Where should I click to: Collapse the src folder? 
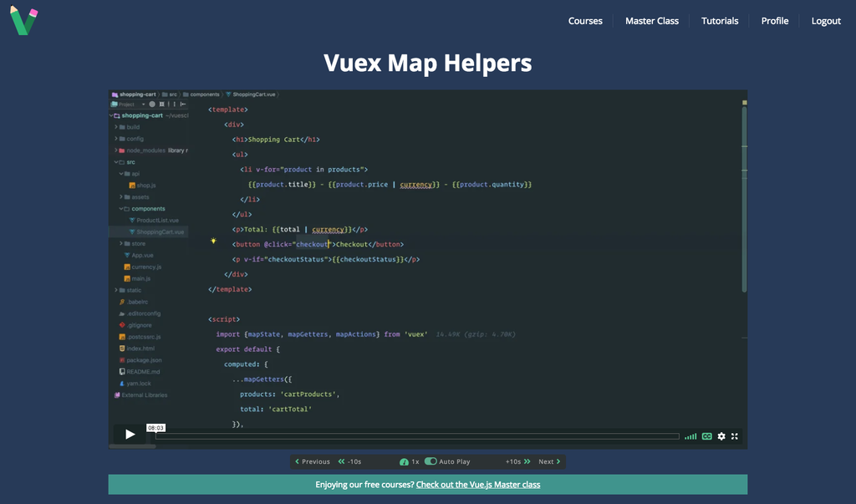[115, 162]
